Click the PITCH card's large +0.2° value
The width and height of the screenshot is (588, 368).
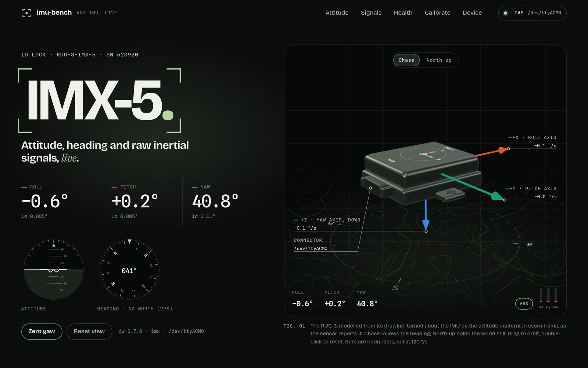[135, 201]
